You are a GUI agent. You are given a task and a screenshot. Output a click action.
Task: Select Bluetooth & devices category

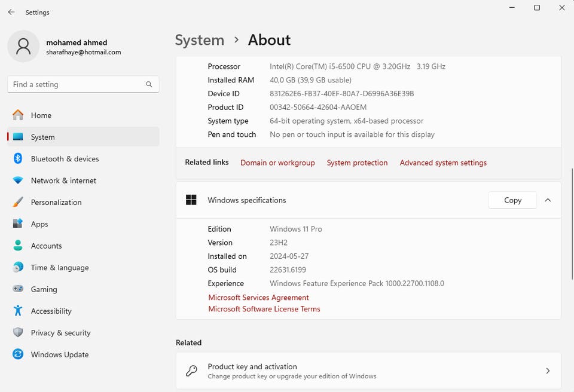(x=83, y=158)
